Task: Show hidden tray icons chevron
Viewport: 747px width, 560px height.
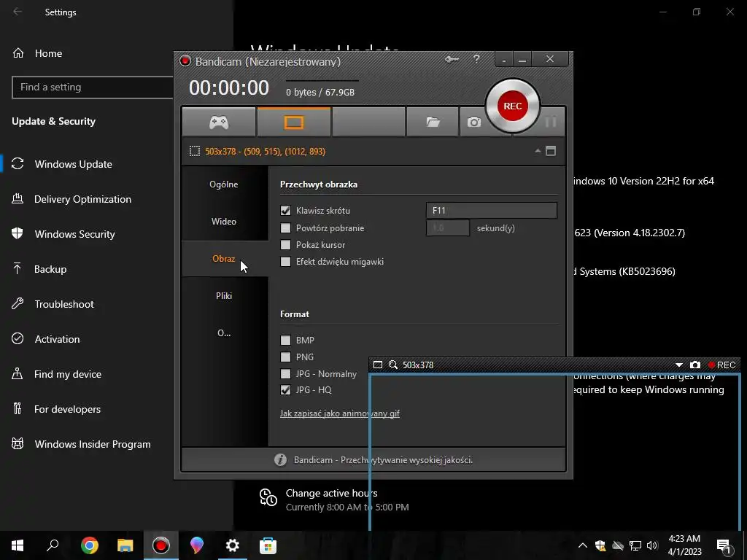Action: pos(582,545)
